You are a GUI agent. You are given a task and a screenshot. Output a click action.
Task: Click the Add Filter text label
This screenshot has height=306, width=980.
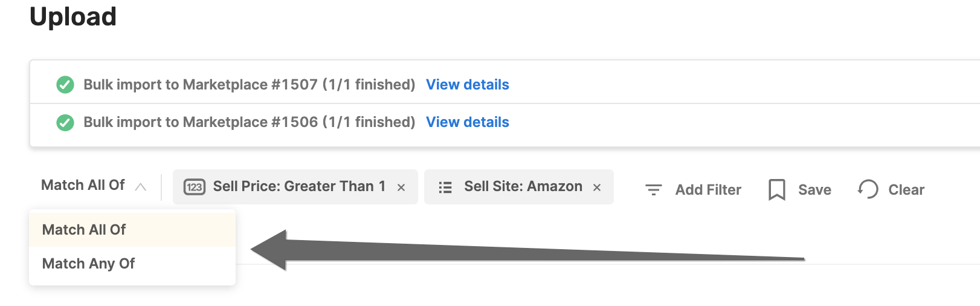708,190
